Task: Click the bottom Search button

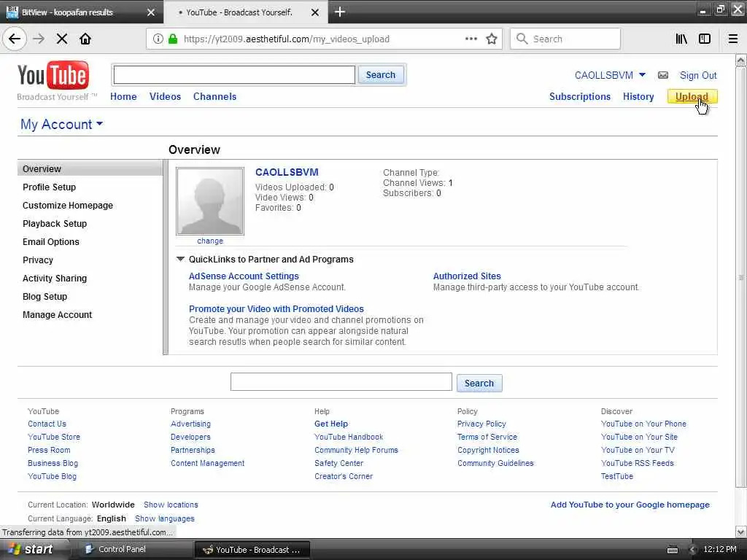Action: tap(479, 383)
